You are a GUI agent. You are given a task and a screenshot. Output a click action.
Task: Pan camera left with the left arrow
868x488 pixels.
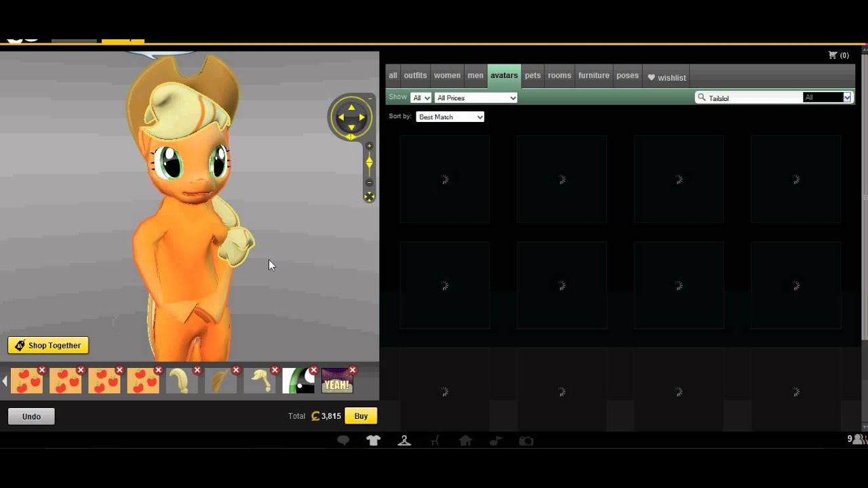pos(340,117)
